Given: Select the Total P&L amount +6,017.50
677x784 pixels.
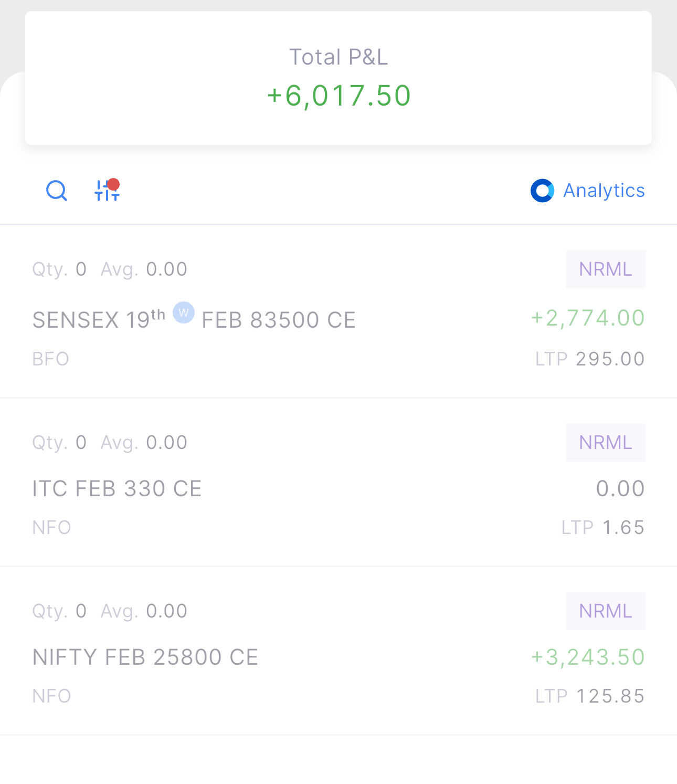Looking at the screenshot, I should 338,96.
